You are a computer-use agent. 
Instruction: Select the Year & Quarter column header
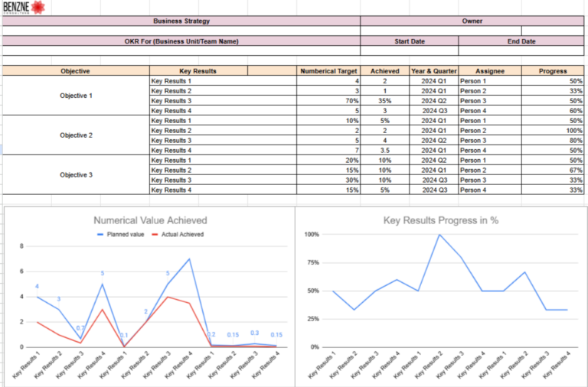(x=434, y=71)
